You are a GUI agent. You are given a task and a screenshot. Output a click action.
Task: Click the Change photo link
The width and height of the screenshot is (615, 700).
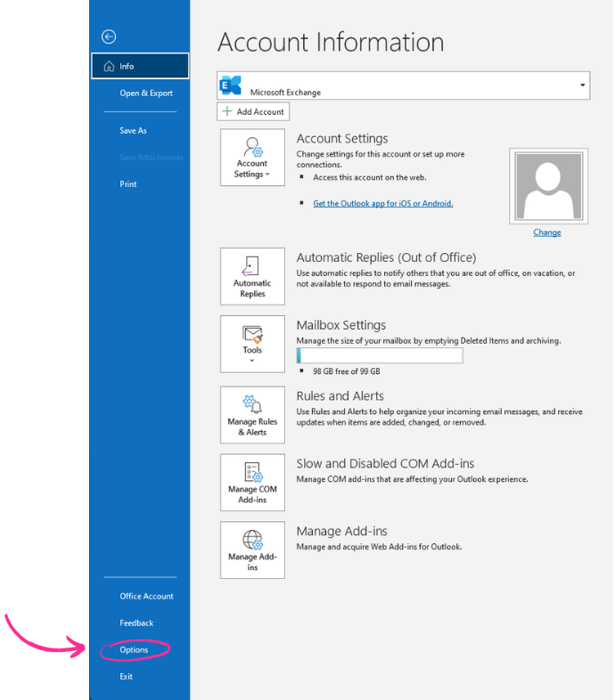click(547, 232)
